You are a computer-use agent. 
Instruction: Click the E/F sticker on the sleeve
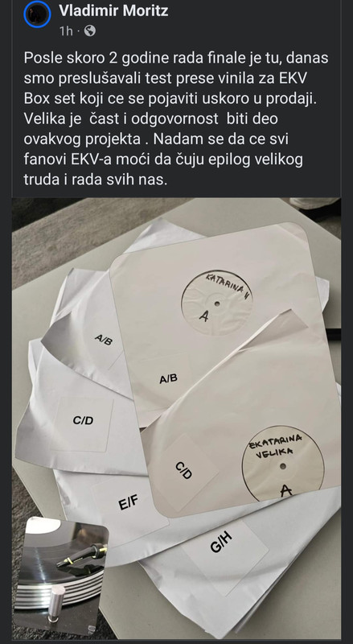click(129, 502)
